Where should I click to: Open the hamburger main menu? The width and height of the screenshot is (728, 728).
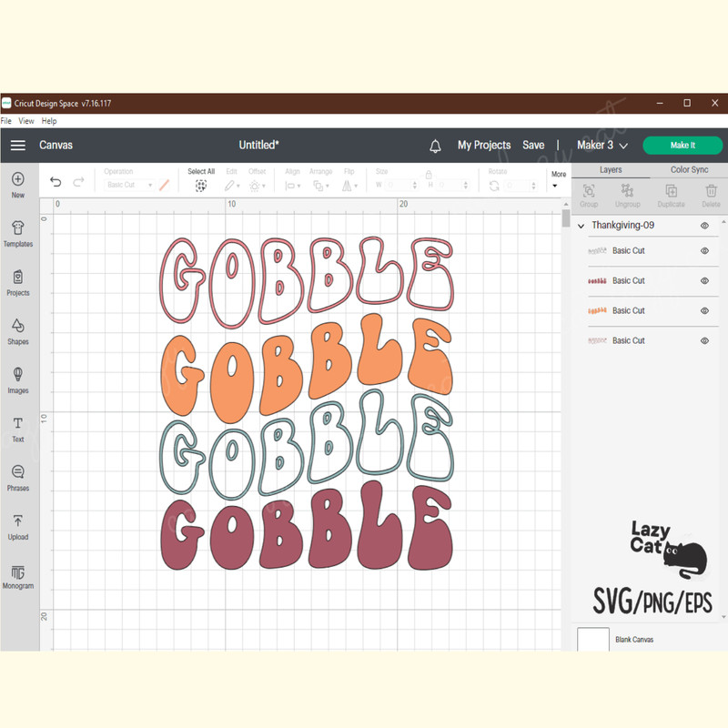point(18,146)
